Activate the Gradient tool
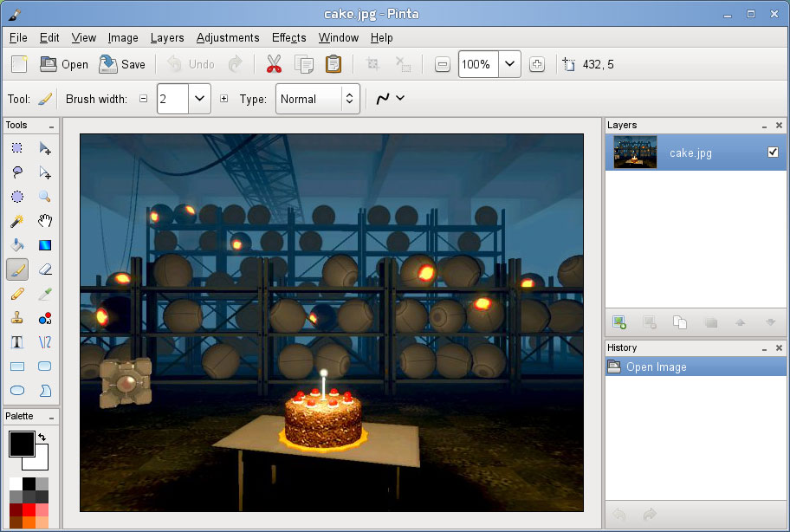The height and width of the screenshot is (532, 790). tap(45, 245)
